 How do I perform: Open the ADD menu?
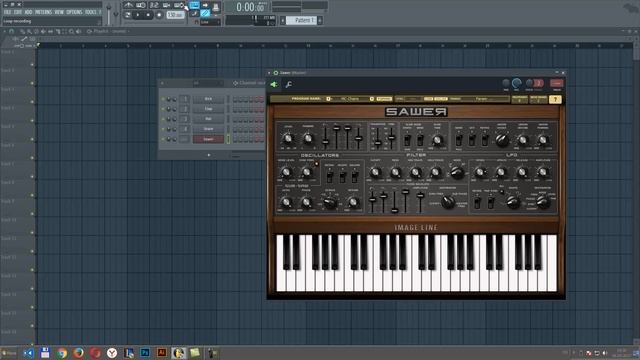[29, 12]
